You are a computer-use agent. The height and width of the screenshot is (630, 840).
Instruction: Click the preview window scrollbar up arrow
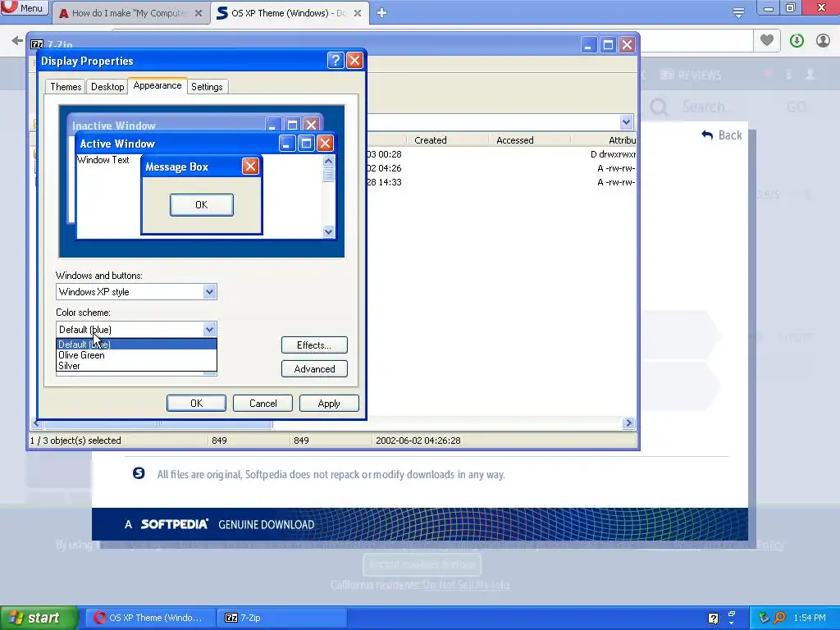(328, 161)
